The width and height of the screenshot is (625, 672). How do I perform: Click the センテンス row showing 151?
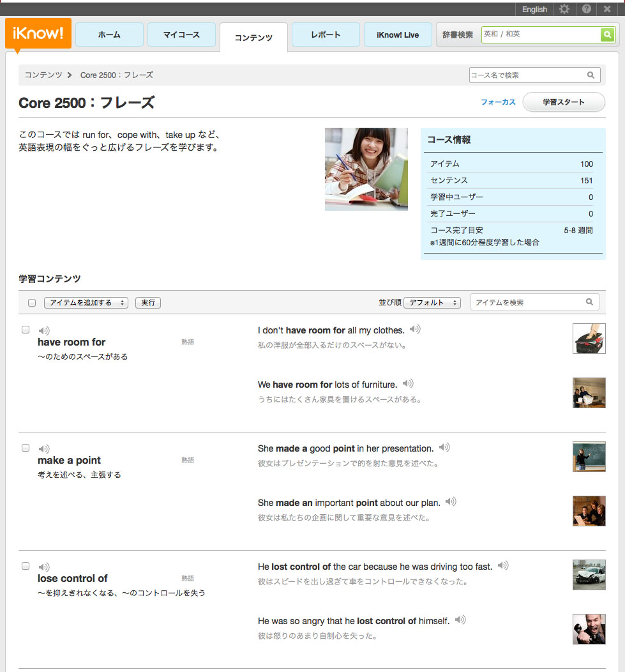point(512,180)
